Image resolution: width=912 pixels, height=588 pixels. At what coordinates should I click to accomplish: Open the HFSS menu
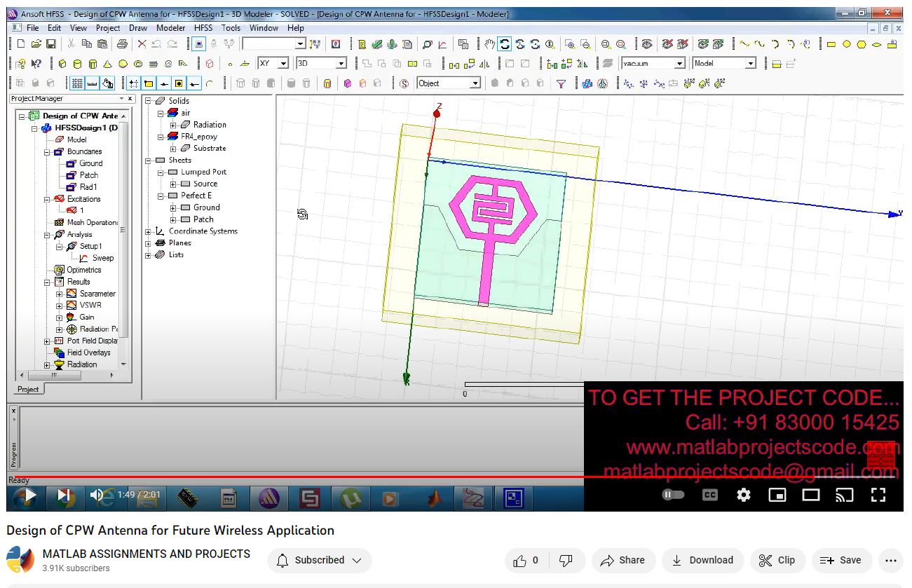click(x=203, y=28)
